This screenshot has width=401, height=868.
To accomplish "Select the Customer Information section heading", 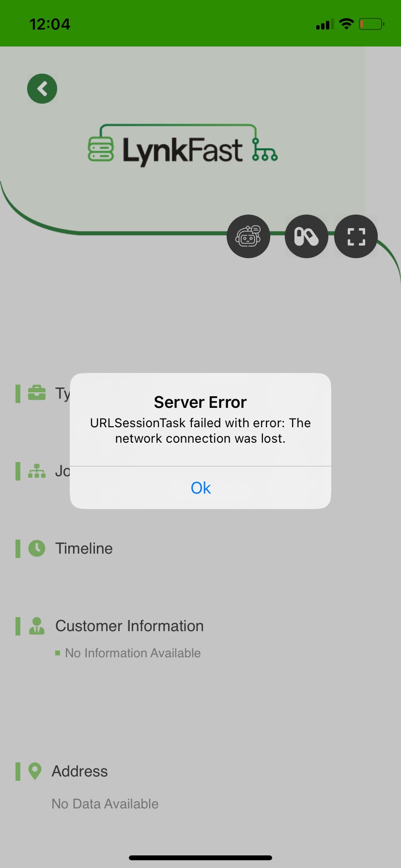I will (129, 626).
